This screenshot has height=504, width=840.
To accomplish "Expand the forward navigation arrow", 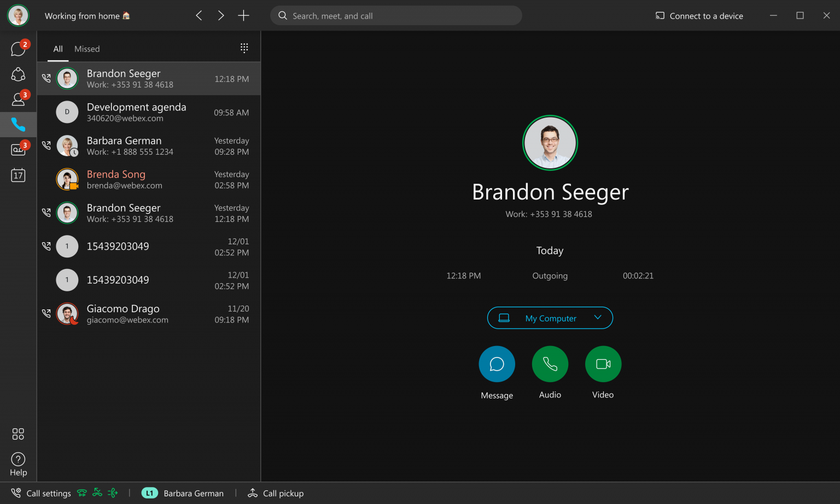I will point(221,15).
